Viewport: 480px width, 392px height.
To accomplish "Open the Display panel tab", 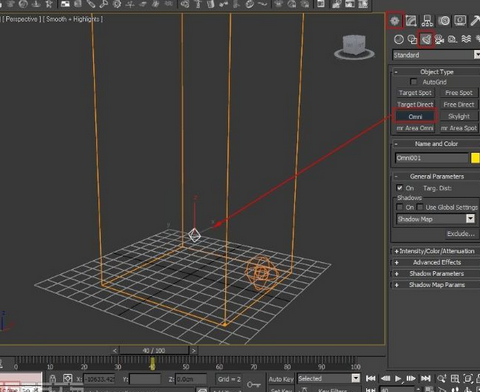I will [460, 21].
